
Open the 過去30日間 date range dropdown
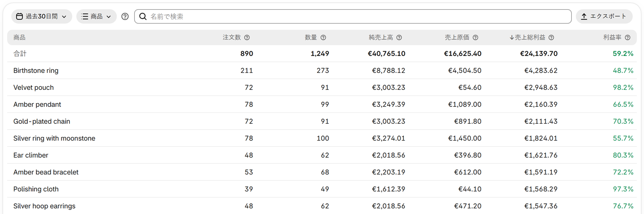(42, 16)
